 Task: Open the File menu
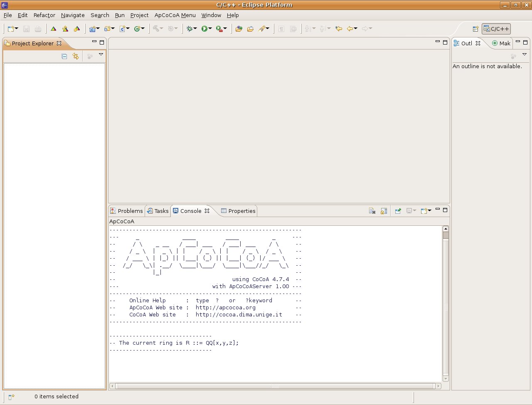tap(8, 15)
